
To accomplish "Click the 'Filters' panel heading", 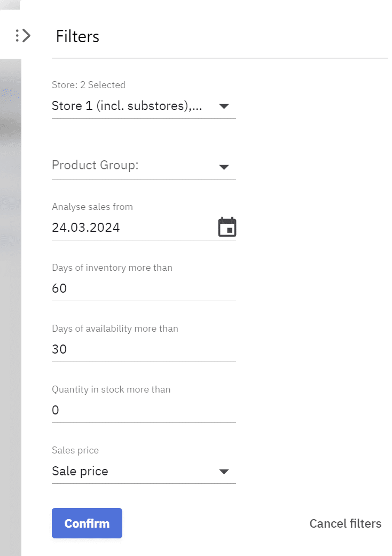I will tap(77, 36).
